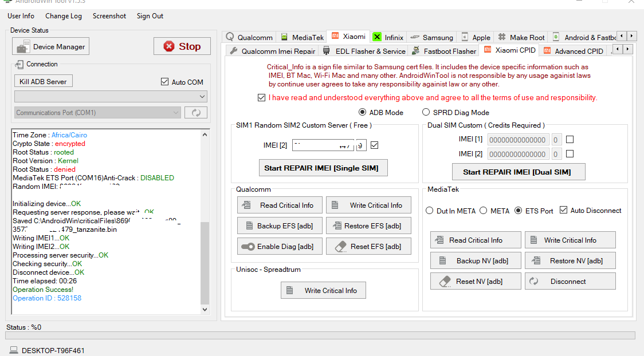Click MediaTek Read Critical Info button
The width and height of the screenshot is (644, 356).
[x=476, y=240]
